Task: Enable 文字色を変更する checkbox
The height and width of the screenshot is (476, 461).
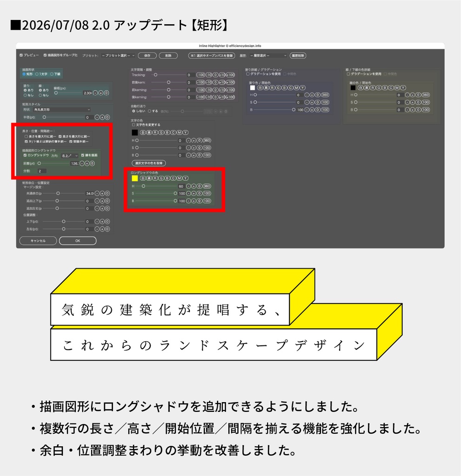Action: (x=134, y=125)
